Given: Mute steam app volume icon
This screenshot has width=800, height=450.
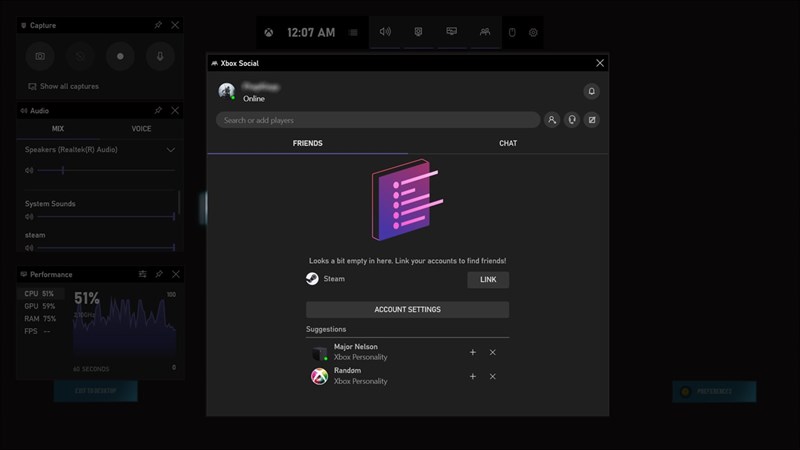Looking at the screenshot, I should (x=29, y=248).
